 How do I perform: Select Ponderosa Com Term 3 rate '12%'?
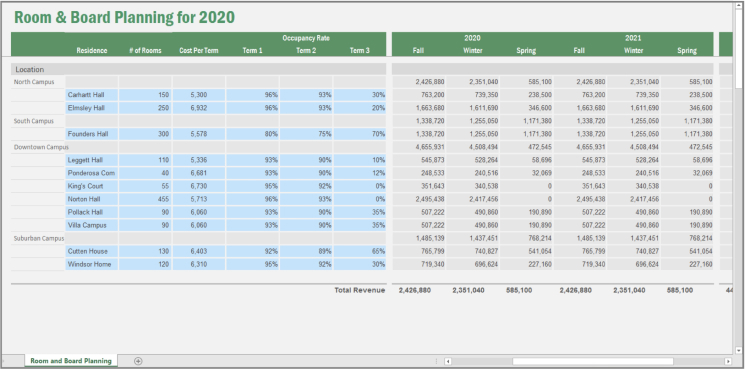[x=360, y=173]
